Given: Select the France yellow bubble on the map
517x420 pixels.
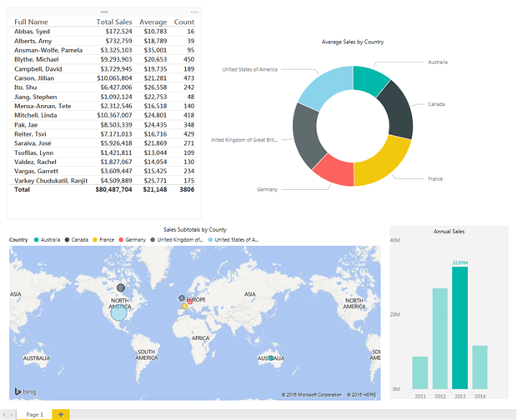Looking at the screenshot, I should tap(184, 307).
